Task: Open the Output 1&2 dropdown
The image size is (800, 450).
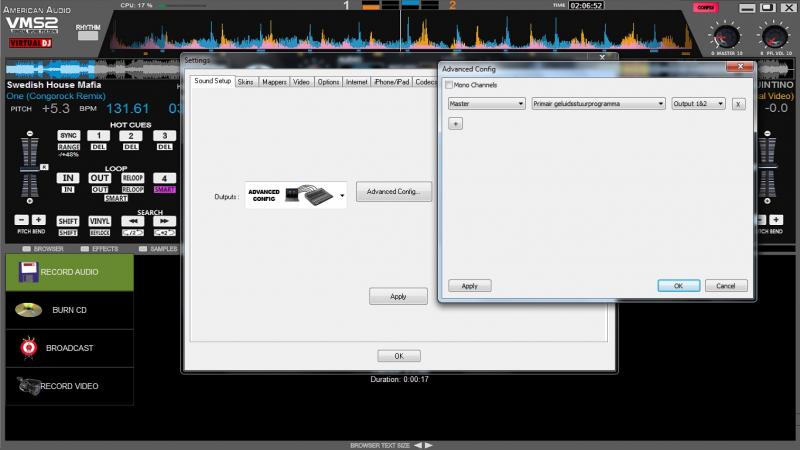Action: pos(698,104)
